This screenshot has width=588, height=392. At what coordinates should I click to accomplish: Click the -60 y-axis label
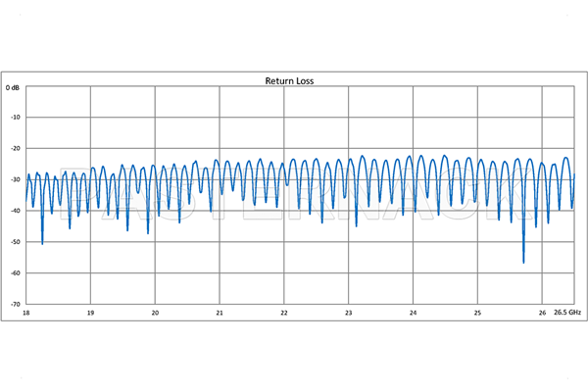pos(15,272)
